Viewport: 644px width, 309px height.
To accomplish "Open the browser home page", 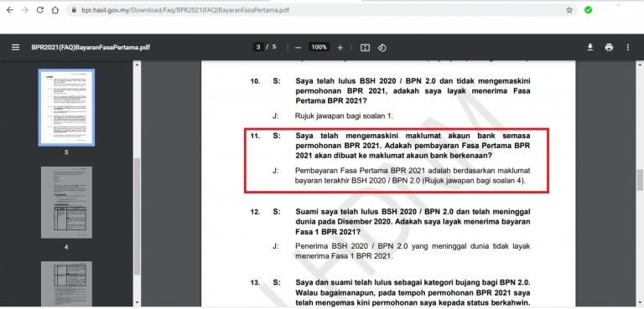I will tap(55, 10).
